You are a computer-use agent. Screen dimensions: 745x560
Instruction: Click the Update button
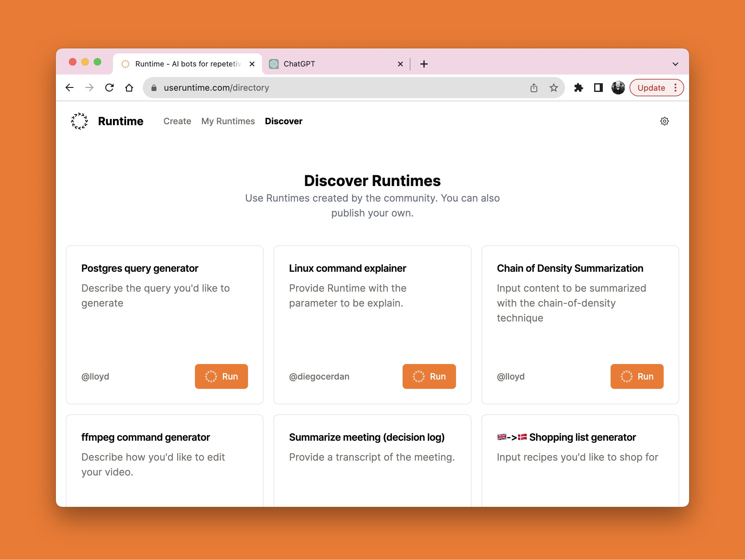coord(651,88)
